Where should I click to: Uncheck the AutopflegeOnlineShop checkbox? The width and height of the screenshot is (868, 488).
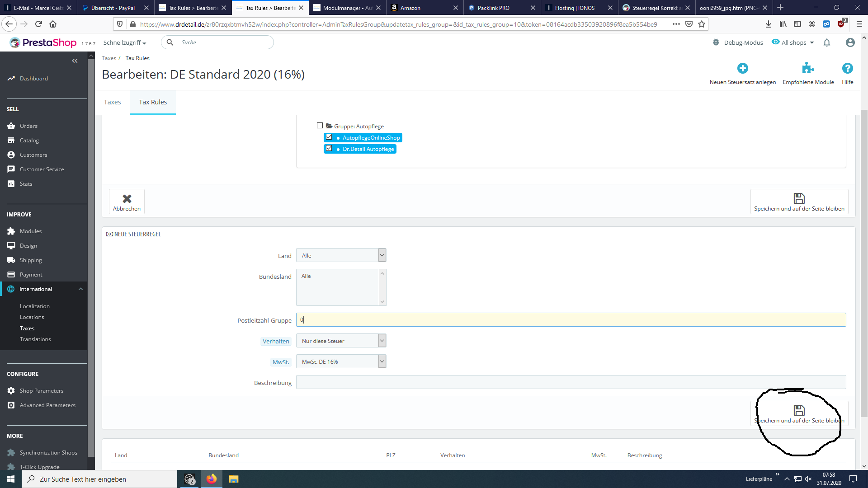(x=329, y=137)
